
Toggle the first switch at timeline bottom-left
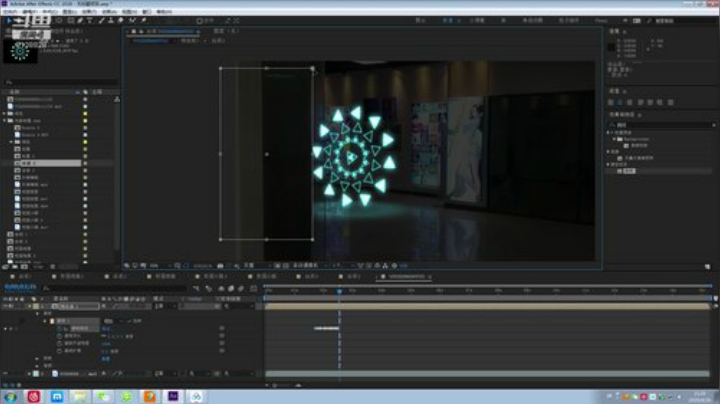click(6, 385)
